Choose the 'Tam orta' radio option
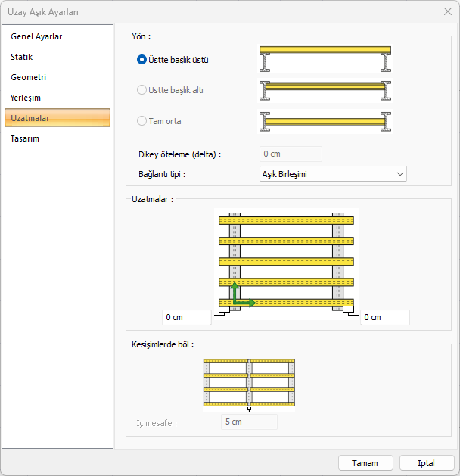The height and width of the screenshot is (476, 460). pyautogui.click(x=142, y=121)
